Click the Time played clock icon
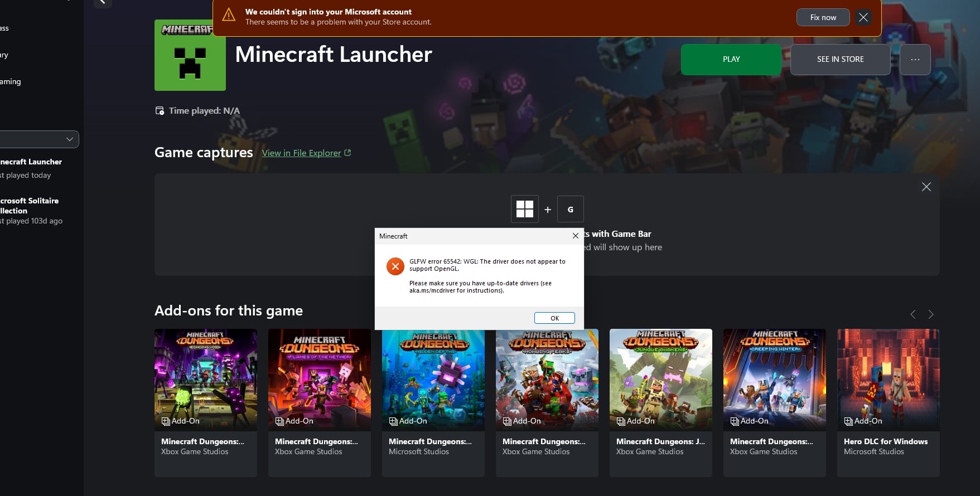This screenshot has height=496, width=980. tap(160, 111)
